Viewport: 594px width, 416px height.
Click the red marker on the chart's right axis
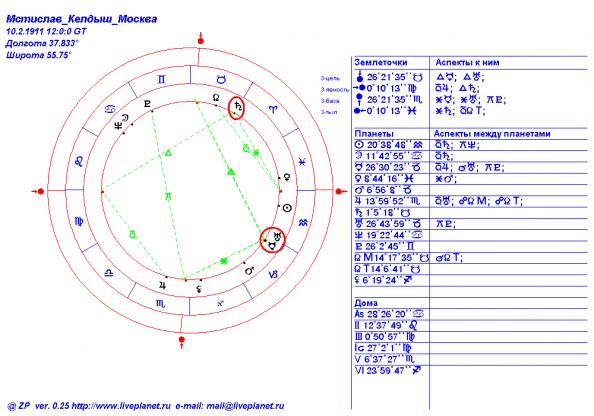coord(340,191)
